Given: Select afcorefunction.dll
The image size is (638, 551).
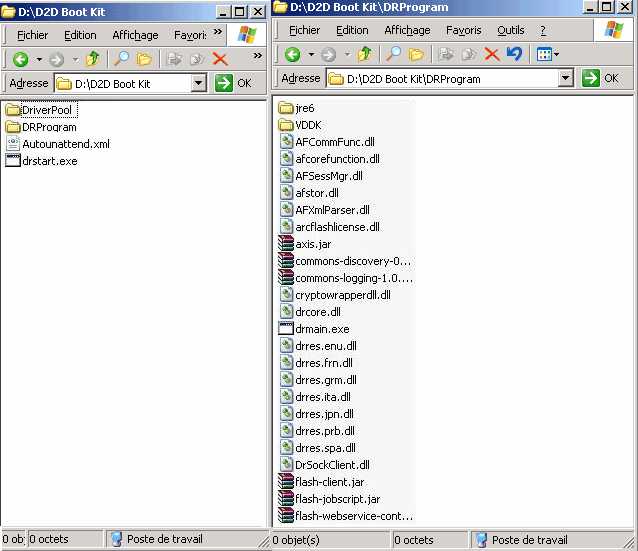Looking at the screenshot, I should (x=330, y=159).
